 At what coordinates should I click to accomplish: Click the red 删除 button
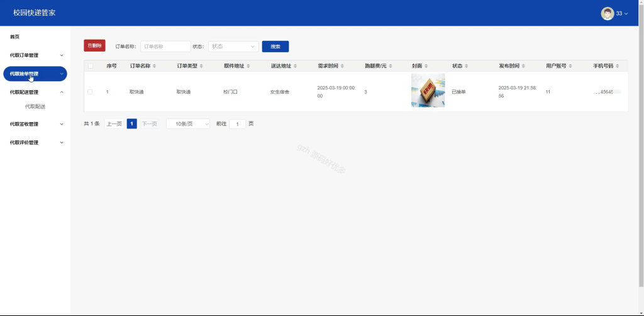tap(94, 45)
